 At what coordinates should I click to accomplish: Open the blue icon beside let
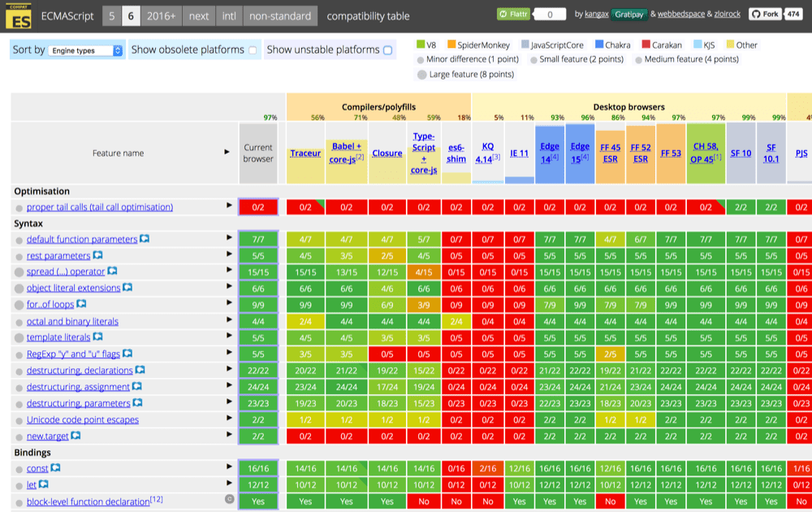44,484
